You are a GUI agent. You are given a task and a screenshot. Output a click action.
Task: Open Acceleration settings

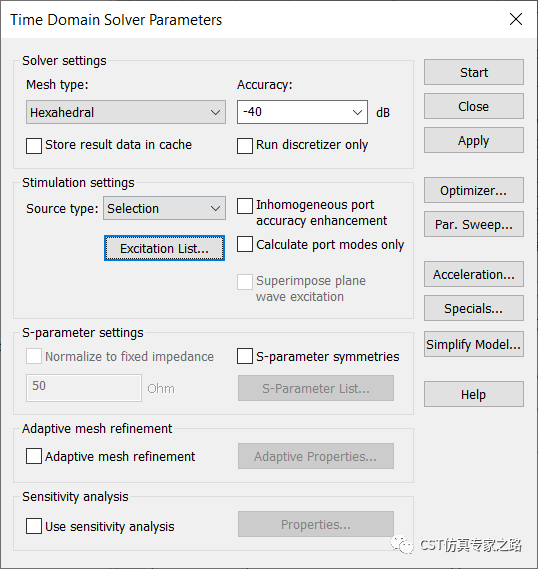click(473, 274)
